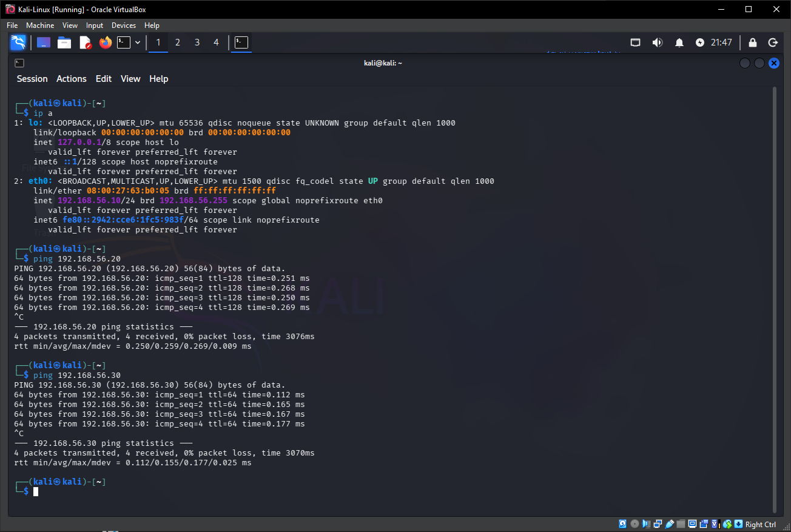Open the notifications bell on the panel
The image size is (791, 532).
point(679,42)
